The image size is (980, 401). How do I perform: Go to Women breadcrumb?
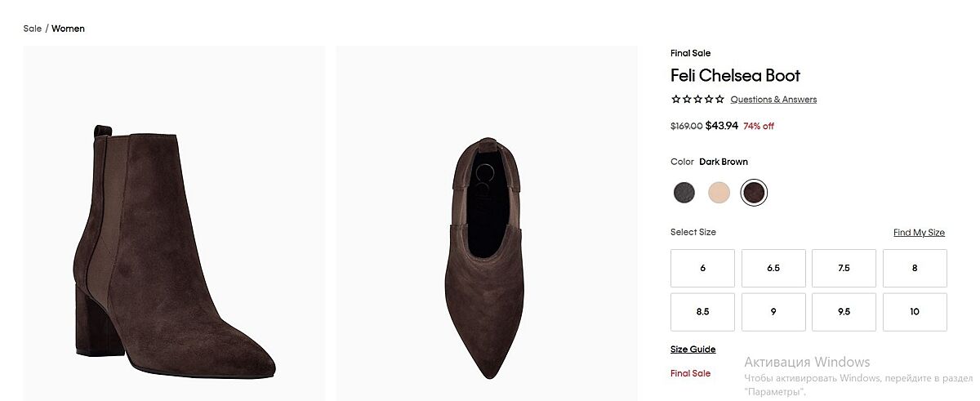(x=68, y=29)
